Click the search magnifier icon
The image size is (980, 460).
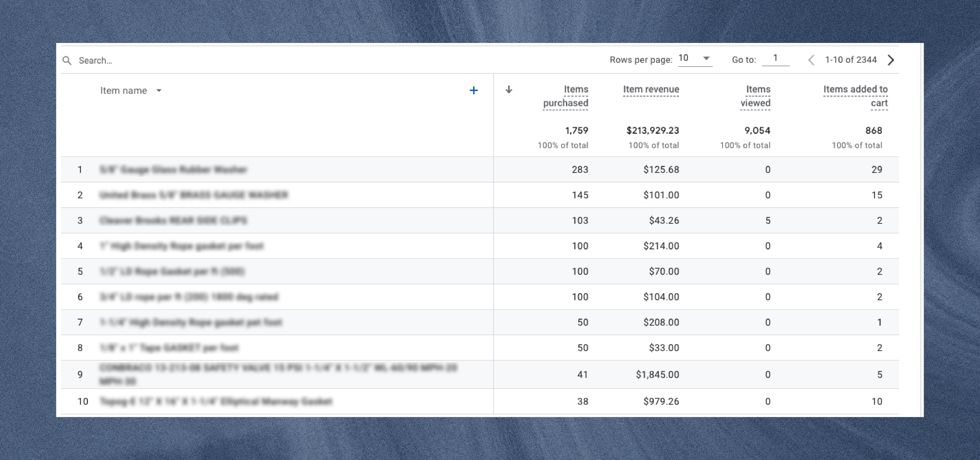[x=67, y=60]
